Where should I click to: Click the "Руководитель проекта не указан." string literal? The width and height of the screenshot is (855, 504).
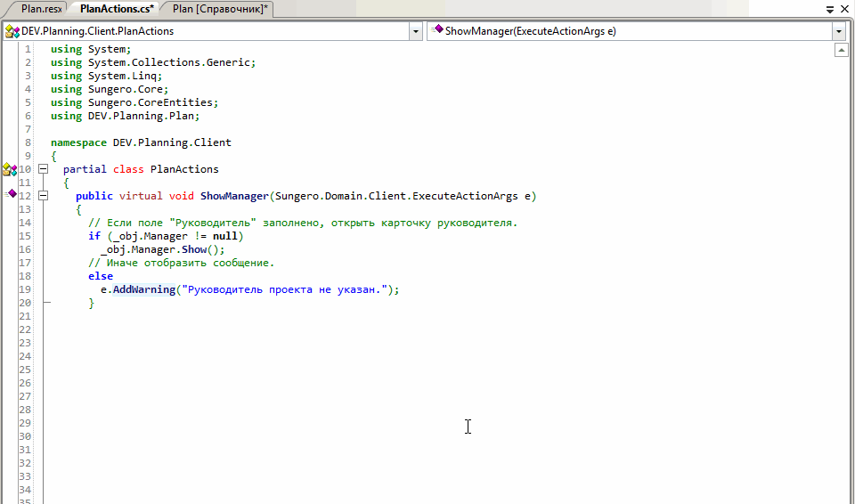287,289
